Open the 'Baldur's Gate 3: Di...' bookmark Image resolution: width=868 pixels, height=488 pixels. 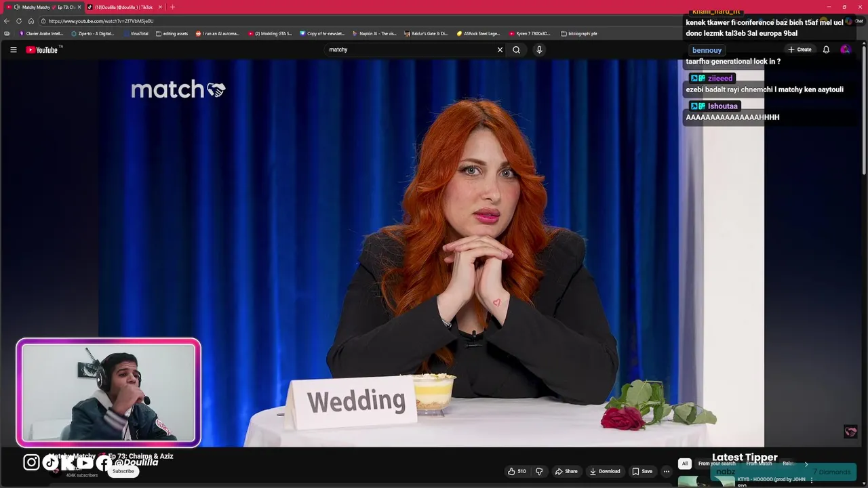pyautogui.click(x=426, y=33)
